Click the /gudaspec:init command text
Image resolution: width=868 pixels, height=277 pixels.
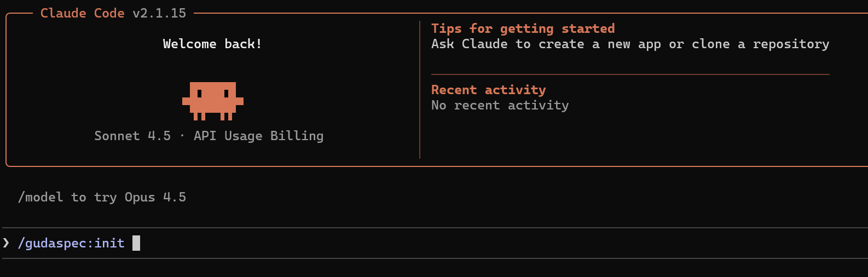point(71,243)
